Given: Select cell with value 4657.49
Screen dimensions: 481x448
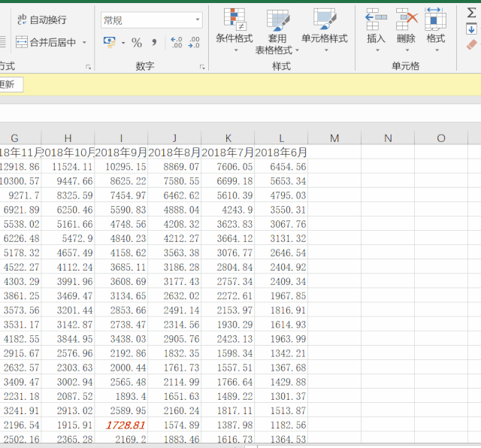Looking at the screenshot, I should 68,253.
